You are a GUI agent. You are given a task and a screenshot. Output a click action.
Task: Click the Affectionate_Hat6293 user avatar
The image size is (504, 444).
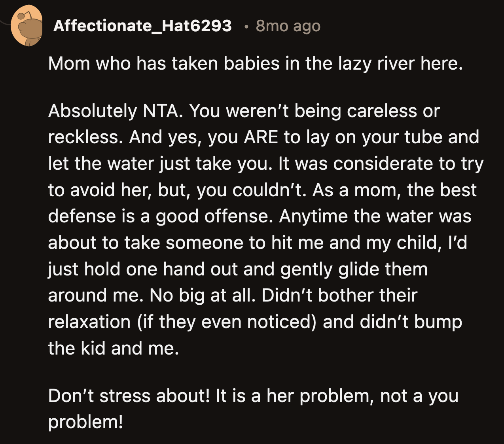point(27,26)
